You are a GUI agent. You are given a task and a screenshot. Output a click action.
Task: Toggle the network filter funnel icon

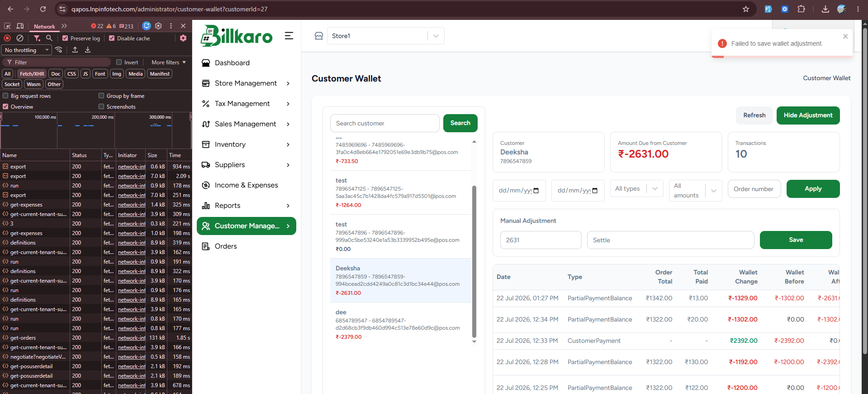37,38
